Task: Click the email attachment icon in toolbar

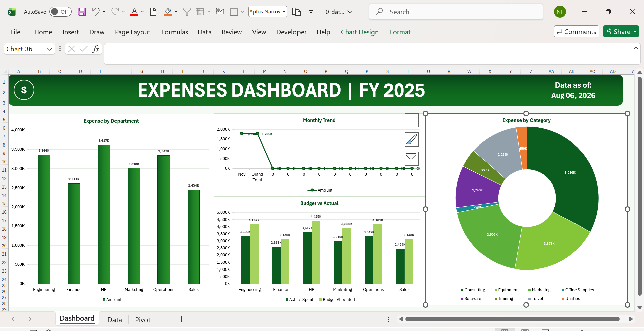Action: pyautogui.click(x=220, y=12)
